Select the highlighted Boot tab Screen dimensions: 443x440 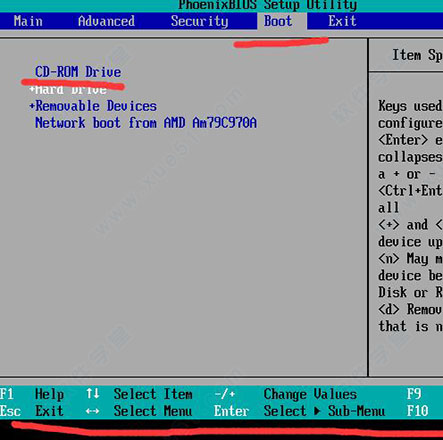pyautogui.click(x=278, y=21)
